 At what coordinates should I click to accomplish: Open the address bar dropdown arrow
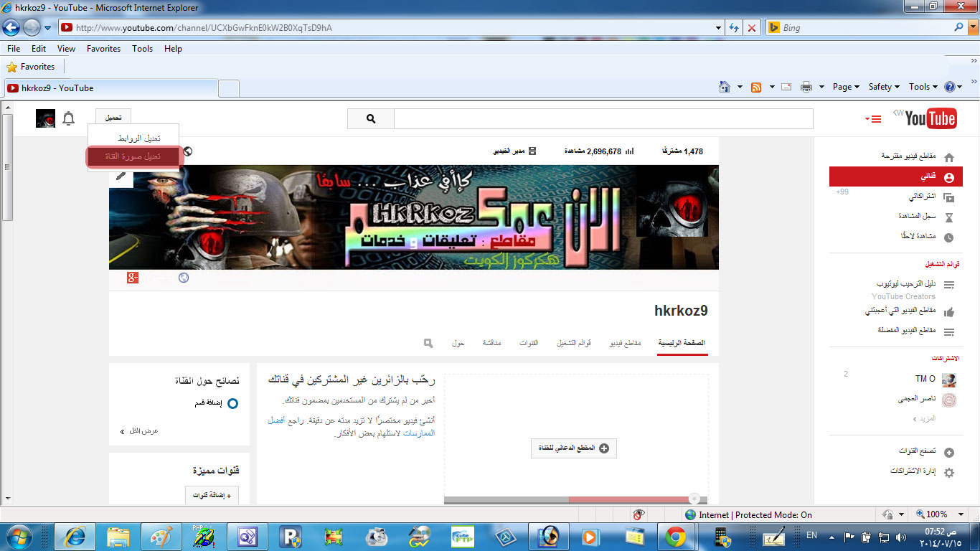719,28
